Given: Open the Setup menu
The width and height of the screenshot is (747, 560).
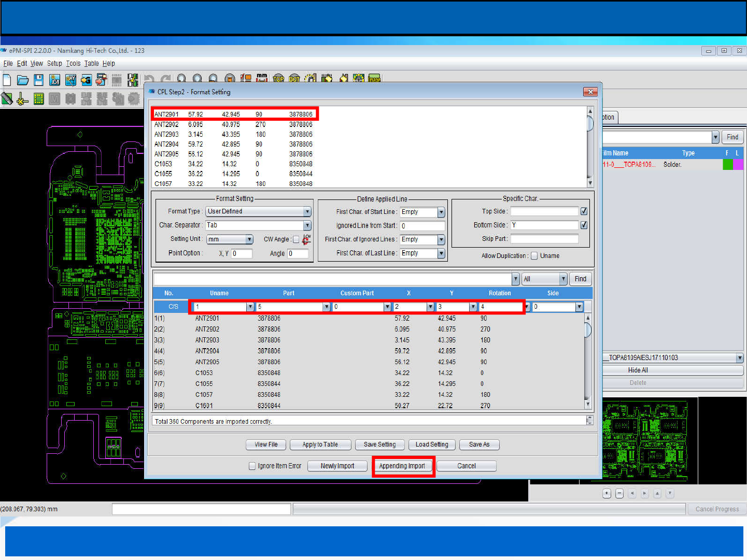Looking at the screenshot, I should (54, 63).
